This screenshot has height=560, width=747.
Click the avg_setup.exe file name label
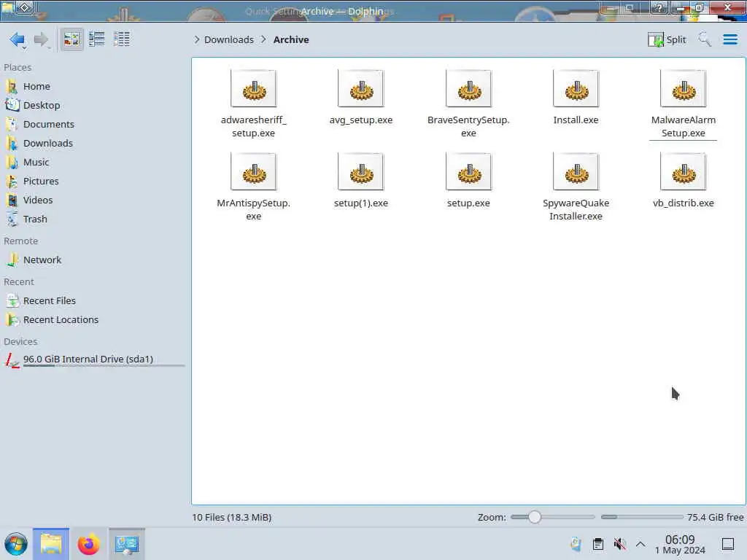click(360, 120)
